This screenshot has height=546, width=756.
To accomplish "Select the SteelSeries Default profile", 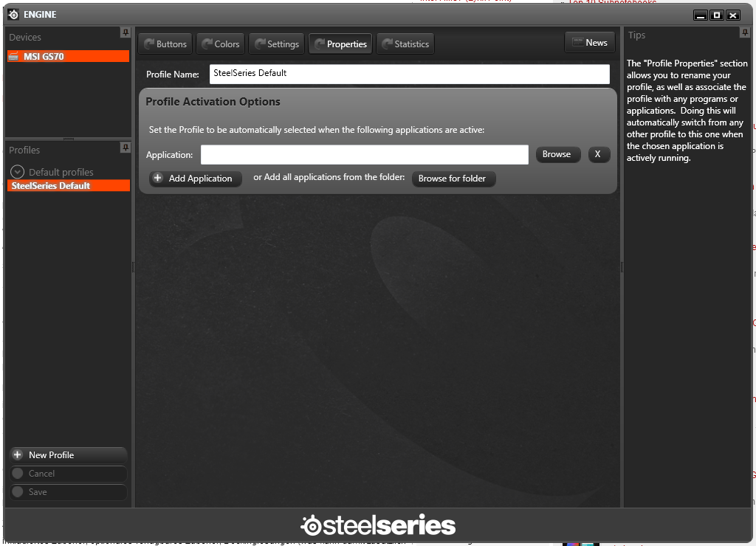I will [69, 185].
